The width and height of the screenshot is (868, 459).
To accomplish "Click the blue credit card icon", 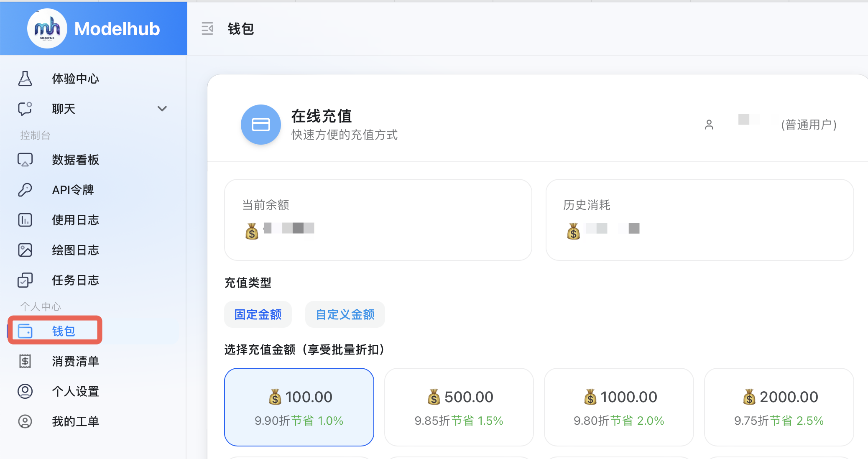I will (261, 125).
